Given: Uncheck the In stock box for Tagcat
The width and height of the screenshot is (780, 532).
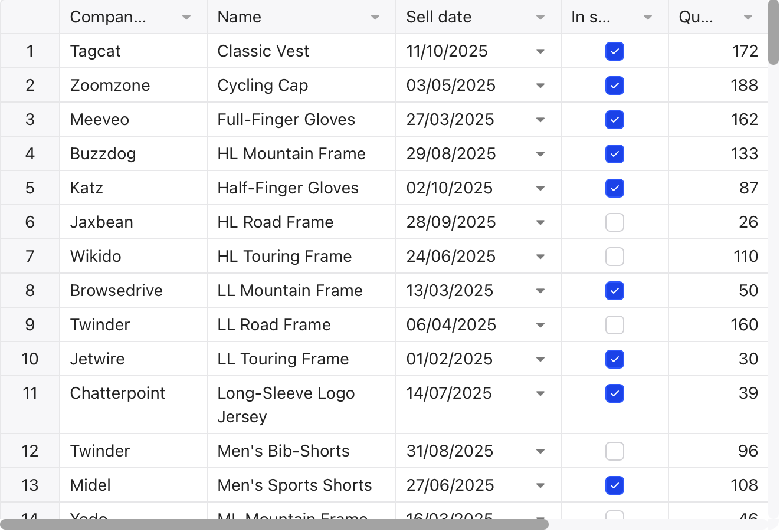Looking at the screenshot, I should (x=615, y=51).
